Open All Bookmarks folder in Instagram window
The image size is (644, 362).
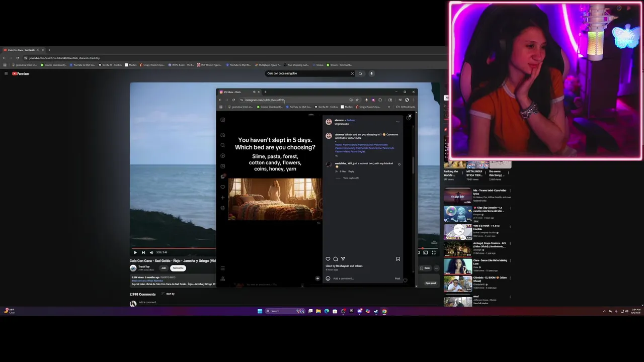[x=406, y=107]
